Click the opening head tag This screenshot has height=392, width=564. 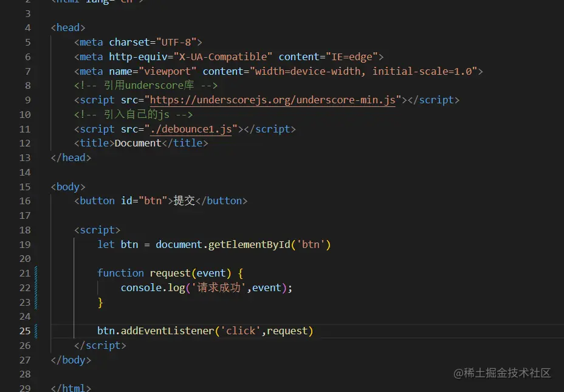pos(68,28)
